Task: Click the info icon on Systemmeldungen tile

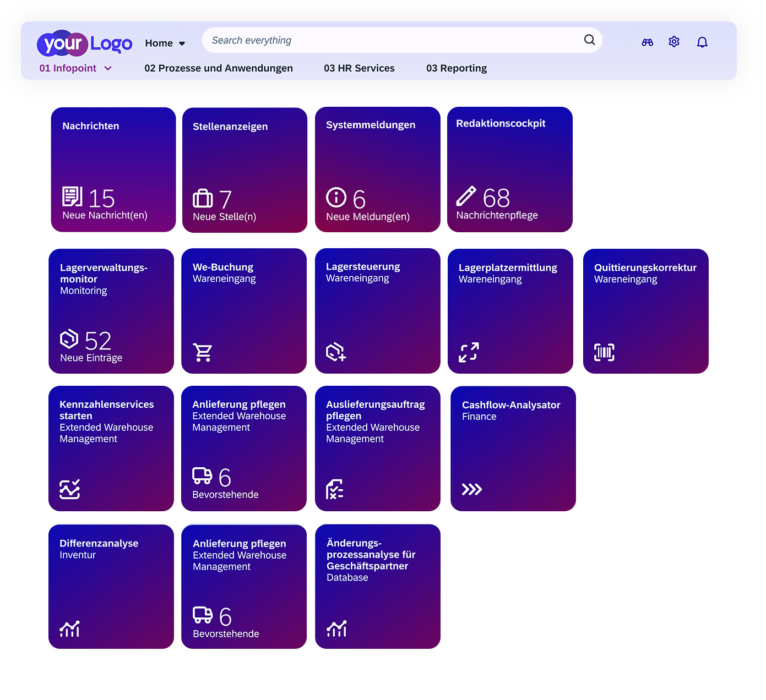Action: pyautogui.click(x=336, y=198)
